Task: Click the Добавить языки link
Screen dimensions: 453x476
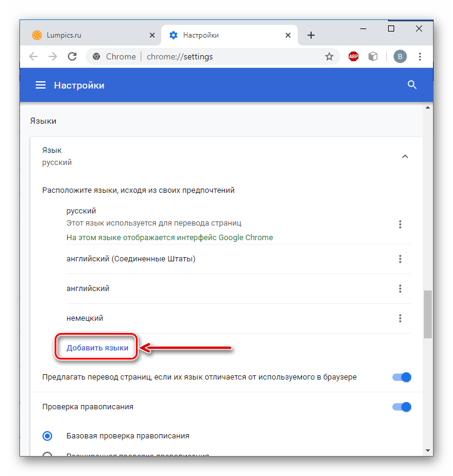Action: [97, 348]
